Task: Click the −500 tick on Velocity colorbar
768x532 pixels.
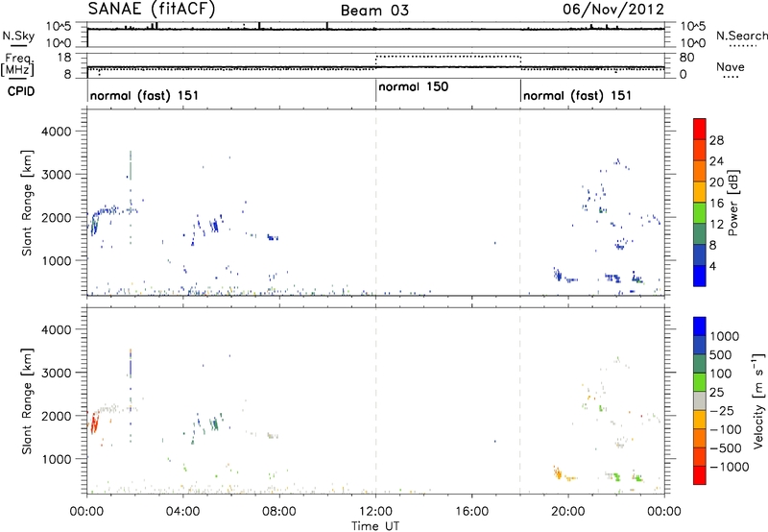Action: point(726,448)
